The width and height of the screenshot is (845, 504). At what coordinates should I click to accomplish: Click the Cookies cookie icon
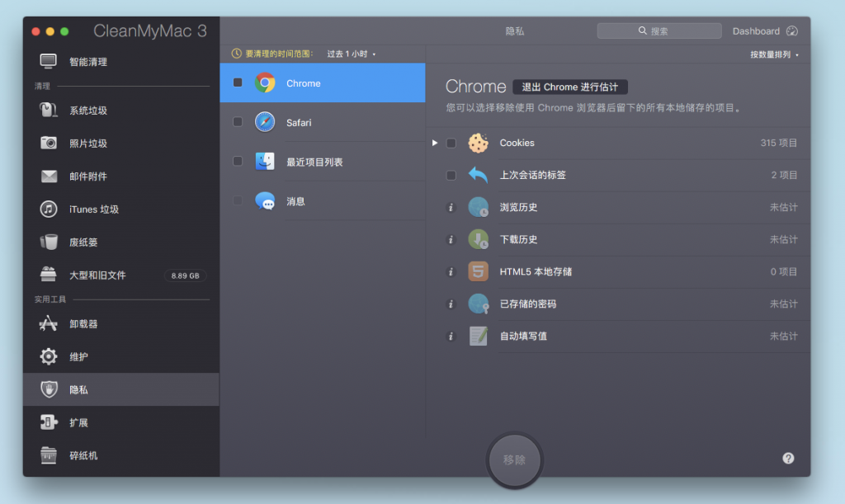478,143
